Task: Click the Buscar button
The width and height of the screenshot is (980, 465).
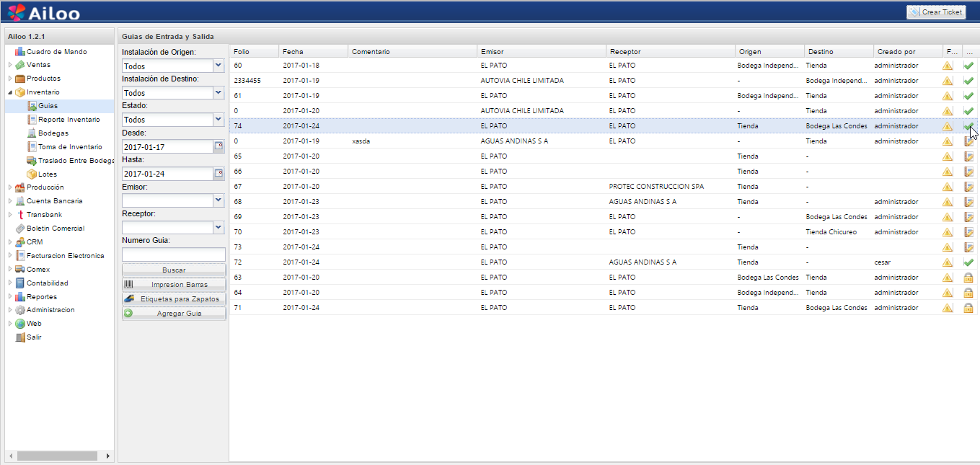Action: point(174,270)
